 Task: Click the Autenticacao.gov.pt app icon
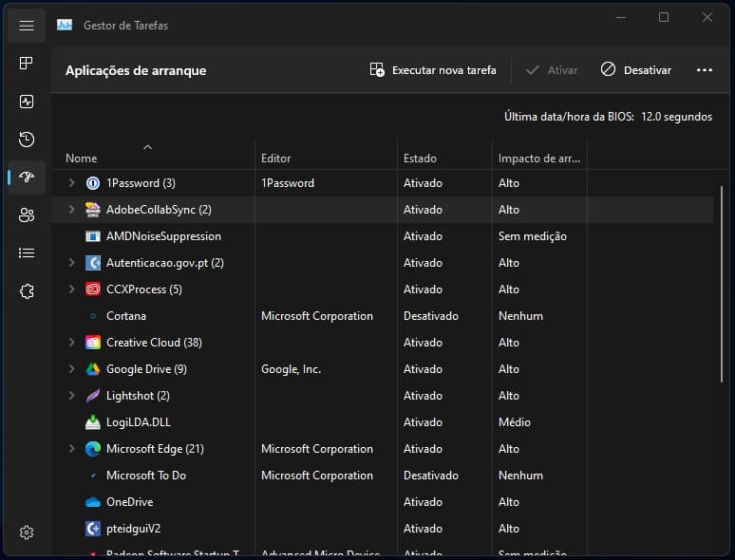(93, 263)
